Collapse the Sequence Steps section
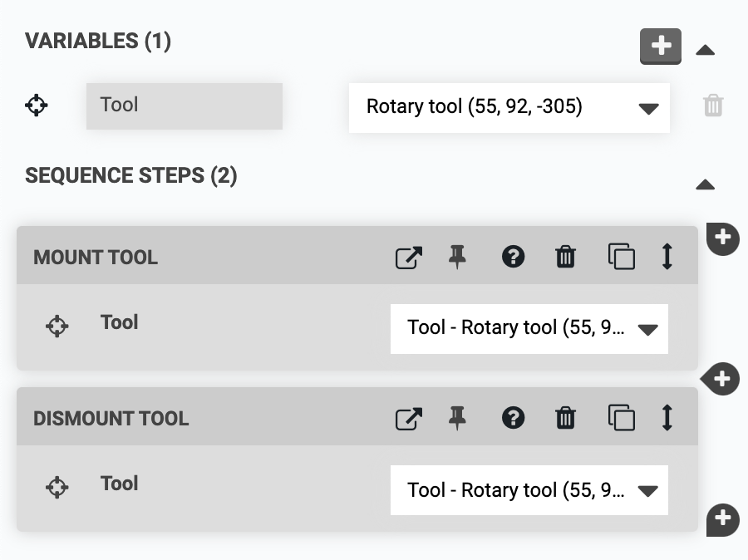Screen dimensions: 748x560 coord(705,184)
